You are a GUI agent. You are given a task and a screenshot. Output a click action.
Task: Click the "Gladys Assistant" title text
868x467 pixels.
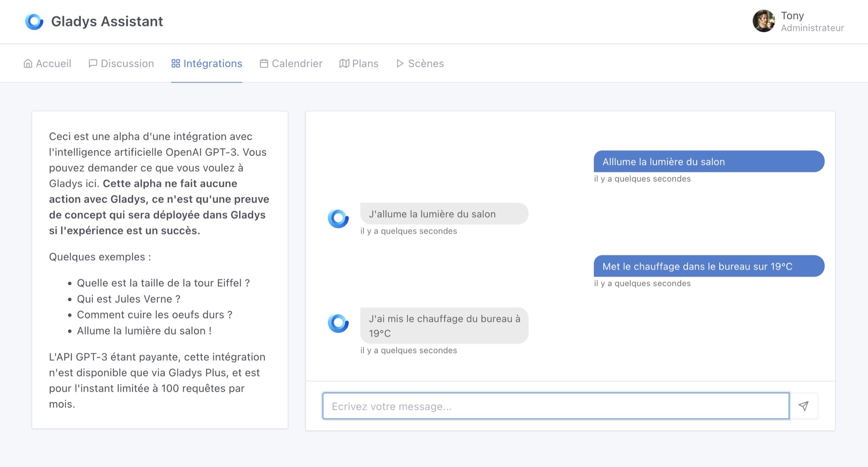tap(107, 21)
